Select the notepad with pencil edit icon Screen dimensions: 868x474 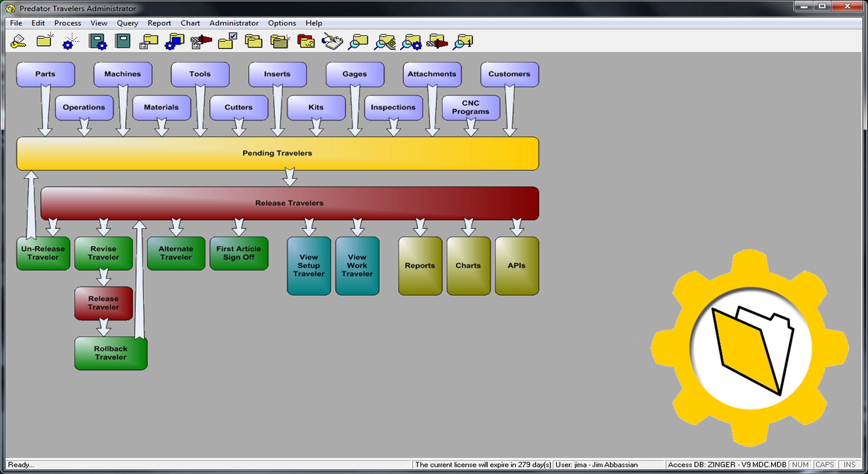click(x=332, y=42)
